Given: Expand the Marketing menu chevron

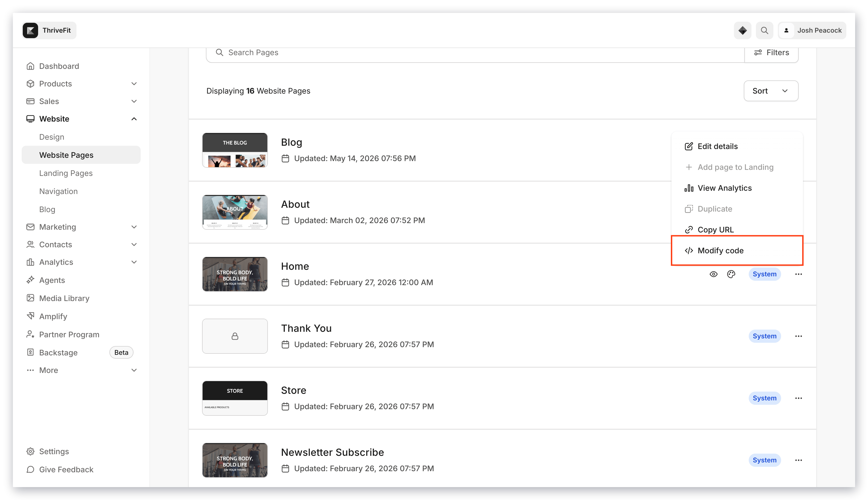Looking at the screenshot, I should click(134, 227).
